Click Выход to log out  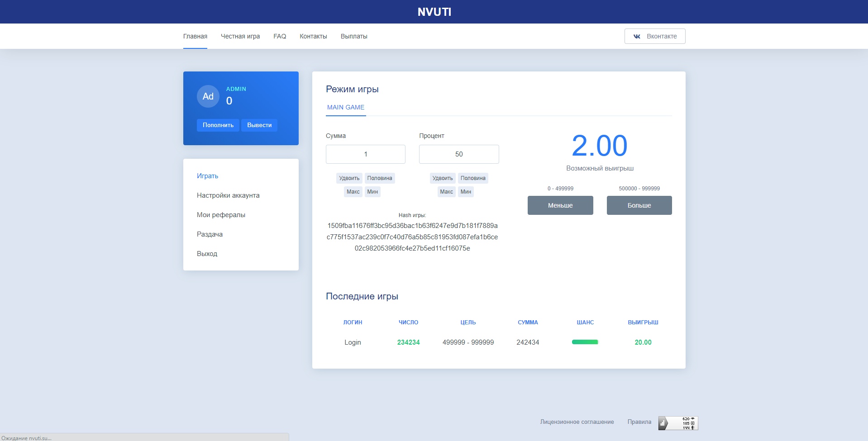pyautogui.click(x=207, y=254)
